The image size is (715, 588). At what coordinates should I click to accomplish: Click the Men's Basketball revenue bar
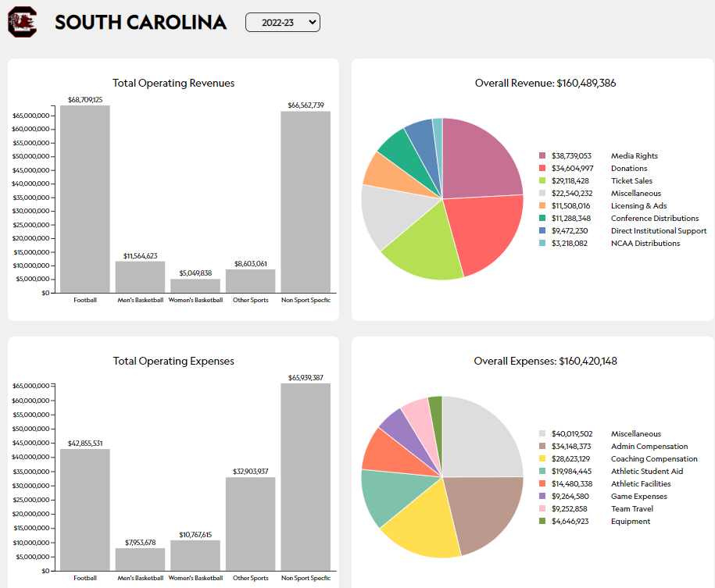(x=141, y=276)
